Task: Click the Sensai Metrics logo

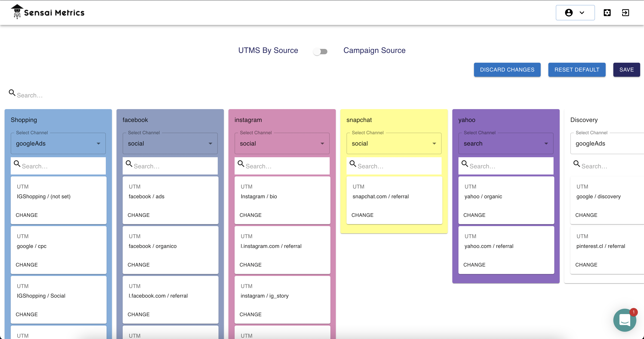Action: (48, 12)
